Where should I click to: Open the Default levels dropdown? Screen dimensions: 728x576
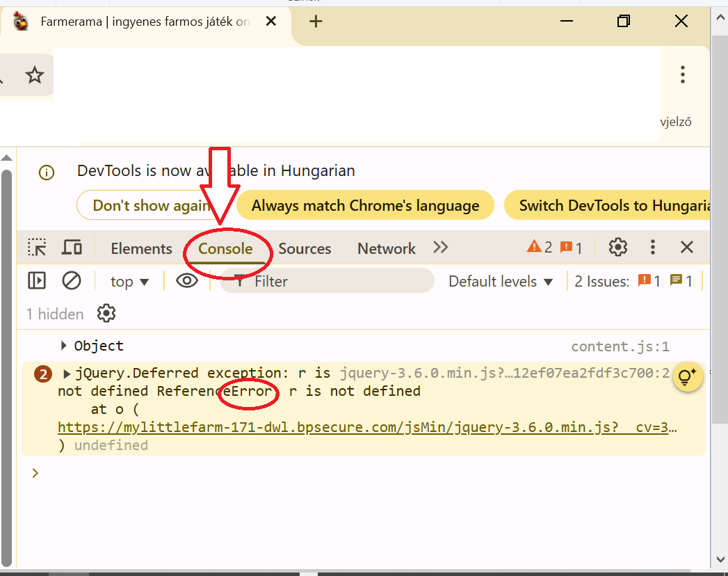501,282
